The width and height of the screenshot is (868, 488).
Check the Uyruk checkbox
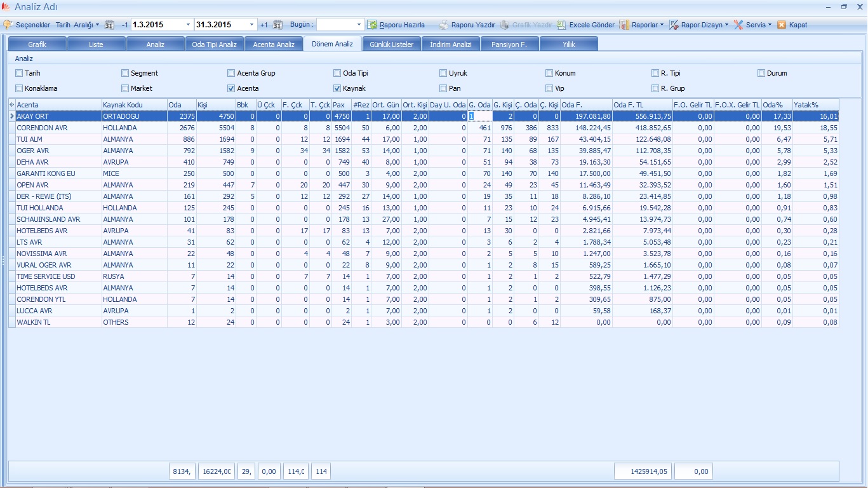[x=443, y=73]
